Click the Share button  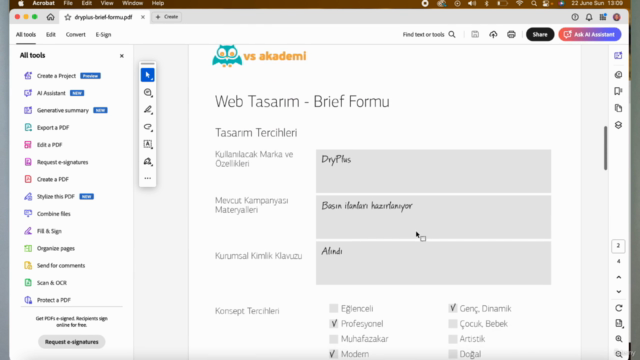coord(540,34)
